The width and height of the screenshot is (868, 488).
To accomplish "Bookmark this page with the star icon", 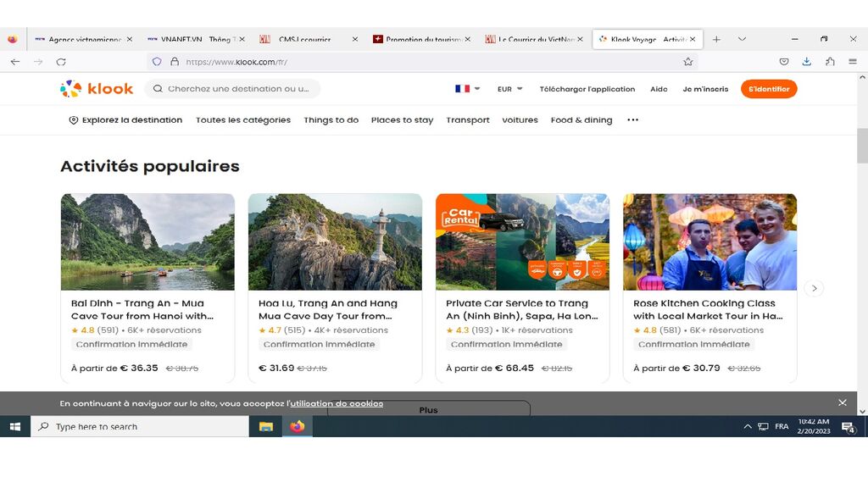I will pos(688,62).
